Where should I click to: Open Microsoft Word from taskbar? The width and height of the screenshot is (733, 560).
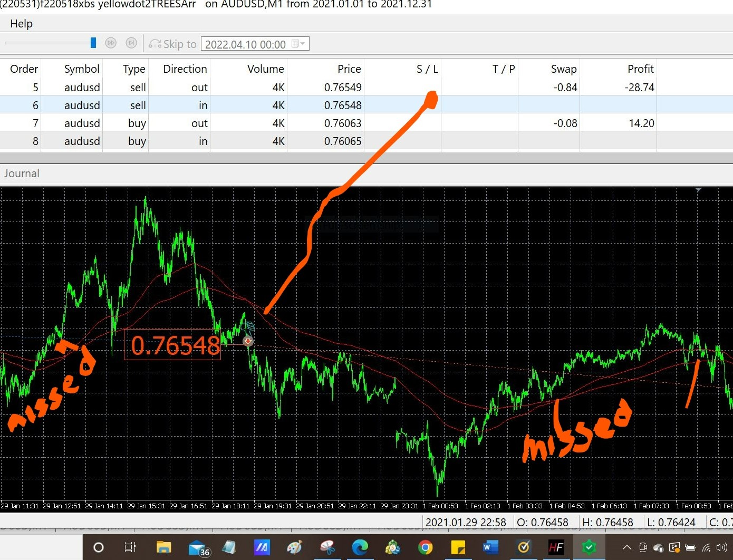(490, 547)
